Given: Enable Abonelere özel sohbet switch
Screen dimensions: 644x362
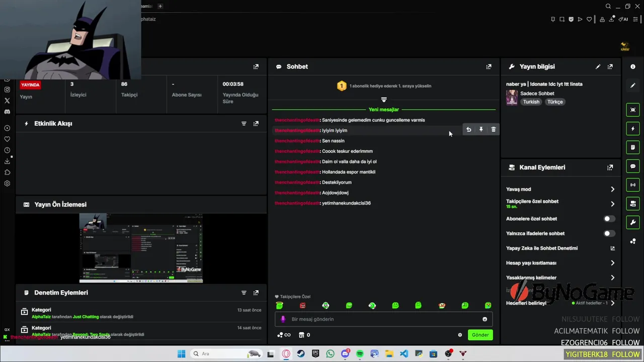Looking at the screenshot, I should click(x=609, y=219).
